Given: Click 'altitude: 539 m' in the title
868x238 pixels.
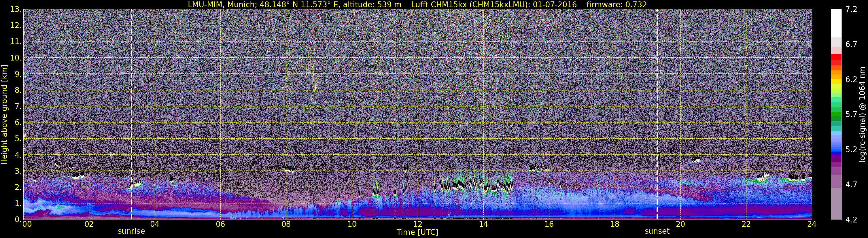Looking at the screenshot, I should pos(372,4).
